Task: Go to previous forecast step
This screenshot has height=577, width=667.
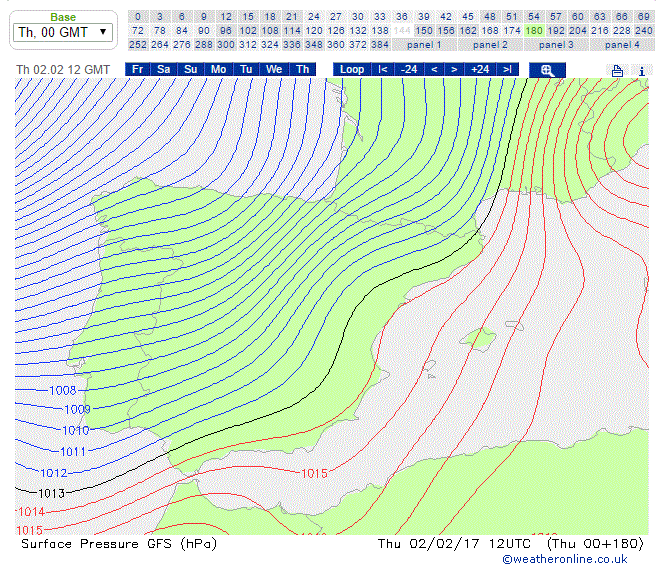Action: coord(434,69)
